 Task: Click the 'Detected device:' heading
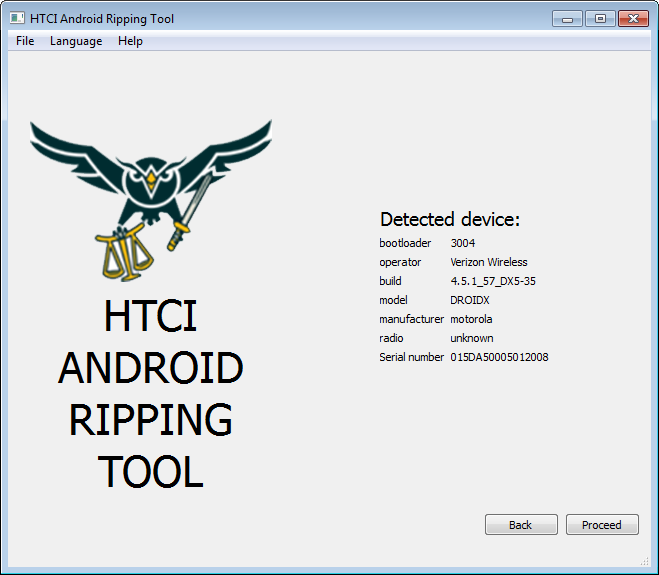[450, 219]
